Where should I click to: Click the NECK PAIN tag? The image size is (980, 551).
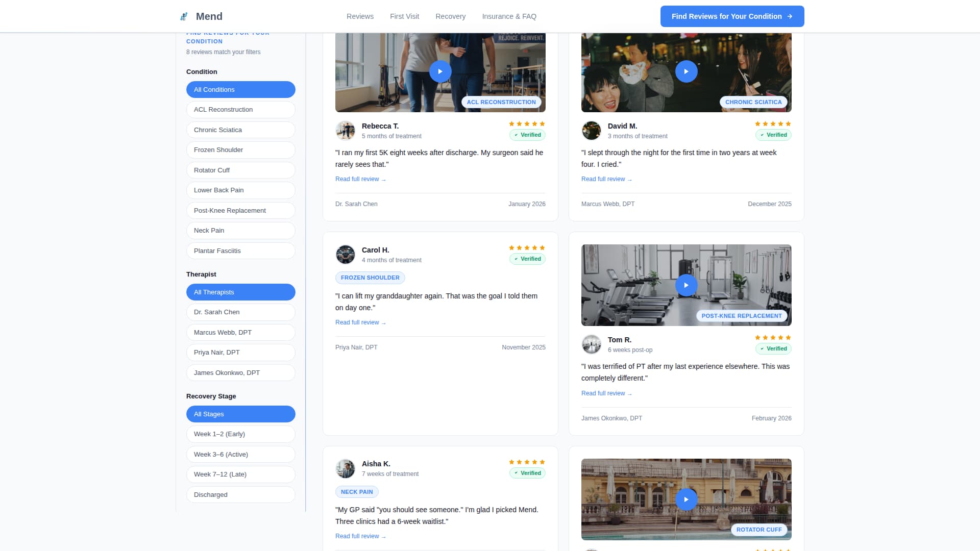[x=357, y=492]
